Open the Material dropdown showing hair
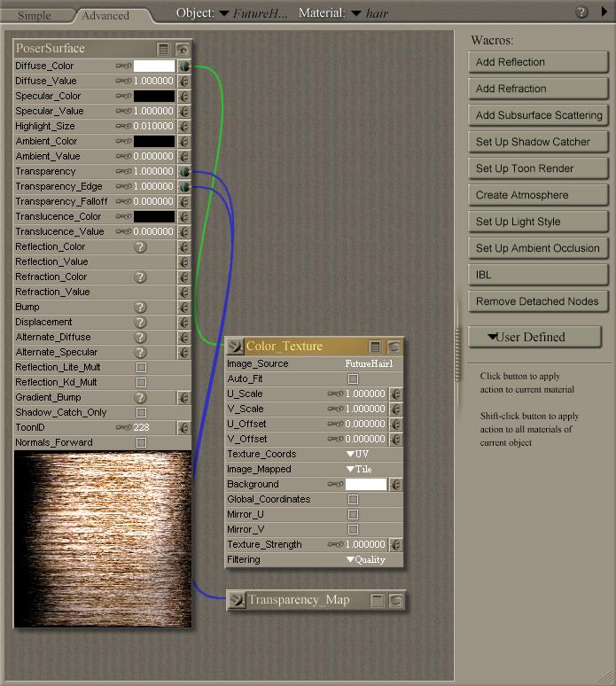Screen dimensions: 616x686 pos(370,13)
